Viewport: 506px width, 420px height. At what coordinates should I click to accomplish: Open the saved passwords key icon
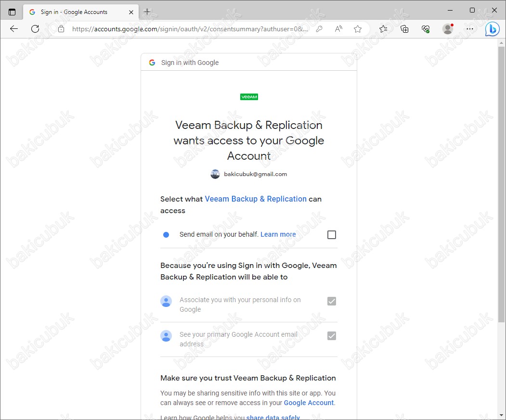click(319, 29)
